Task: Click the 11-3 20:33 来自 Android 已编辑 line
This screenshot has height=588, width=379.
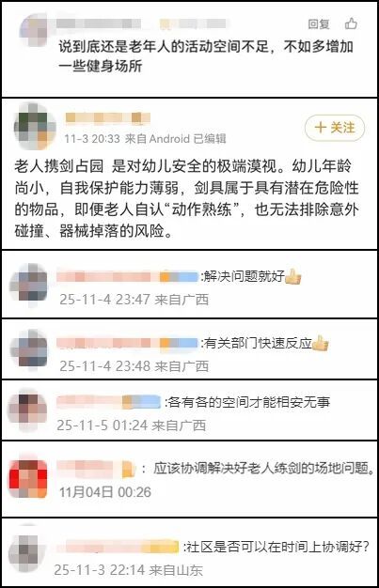Action: 145,139
